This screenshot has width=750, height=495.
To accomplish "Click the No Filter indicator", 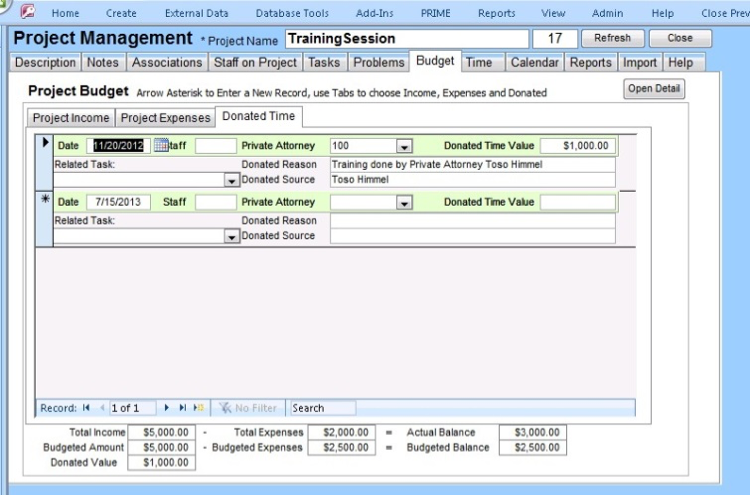I will click(247, 408).
